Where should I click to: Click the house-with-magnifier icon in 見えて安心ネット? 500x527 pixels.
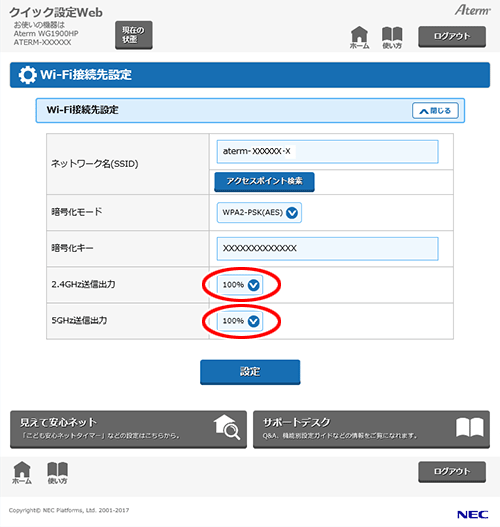tap(227, 427)
